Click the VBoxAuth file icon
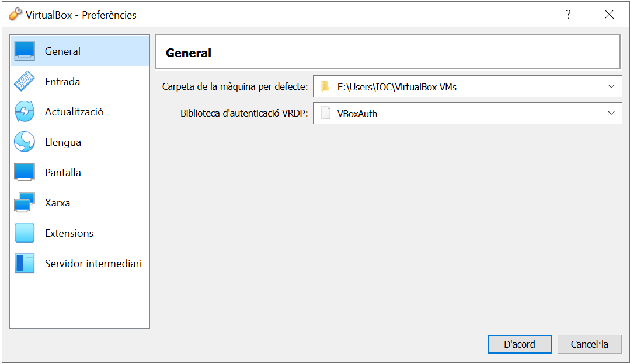The width and height of the screenshot is (630, 364). (x=325, y=114)
